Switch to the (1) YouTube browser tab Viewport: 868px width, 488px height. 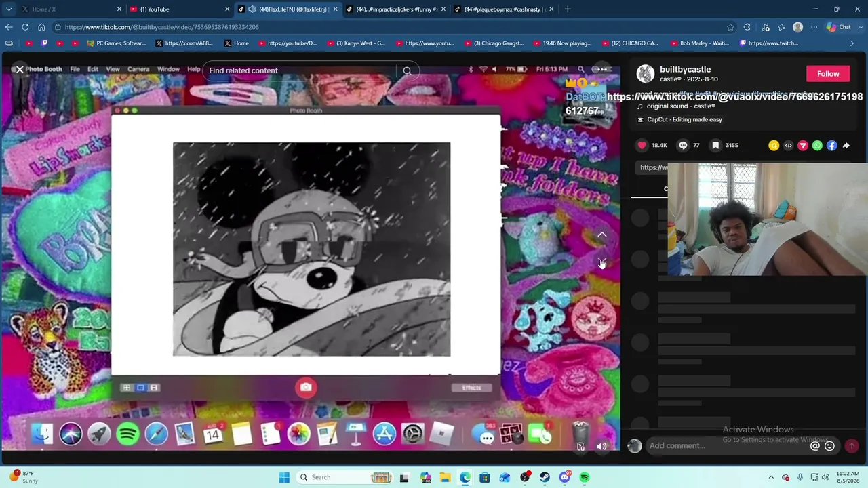178,9
